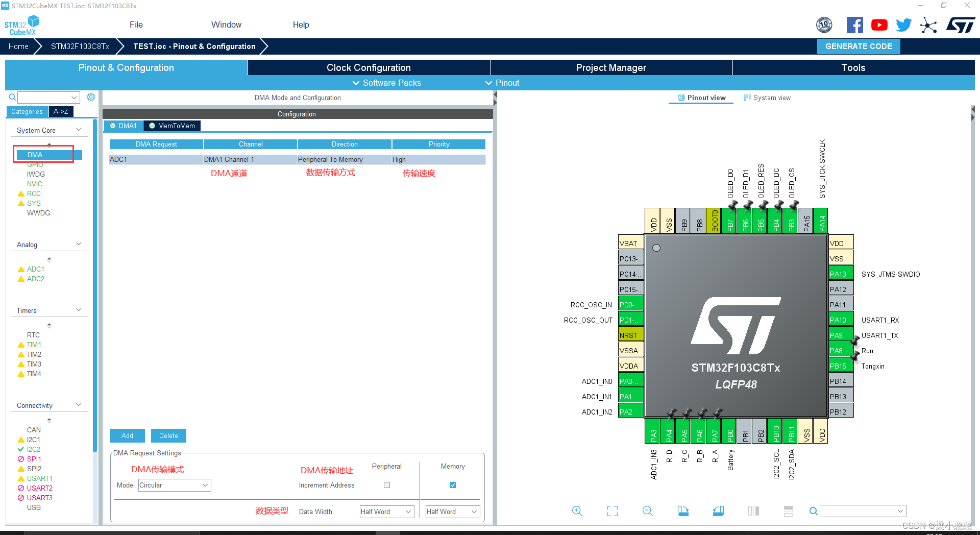The height and width of the screenshot is (535, 980).
Task: Click the pin search magnifier icon
Action: [x=814, y=511]
